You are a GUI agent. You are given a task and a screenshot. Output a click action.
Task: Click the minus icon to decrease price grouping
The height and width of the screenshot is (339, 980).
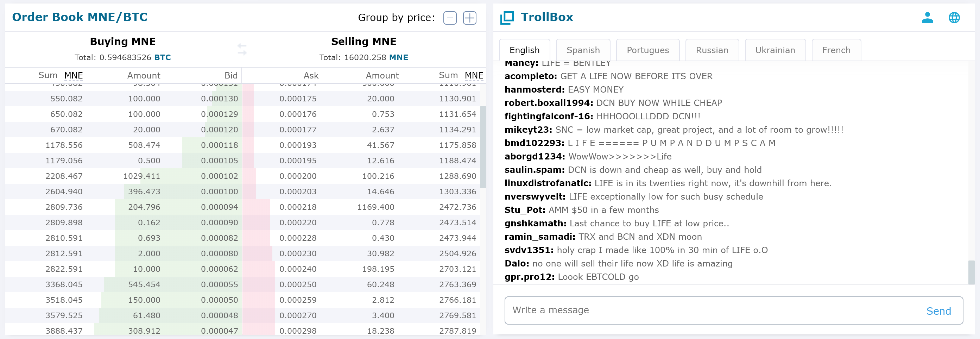pyautogui.click(x=450, y=18)
